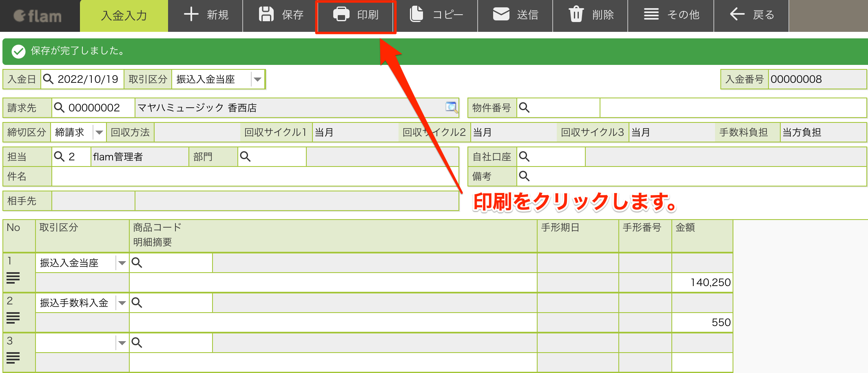Open row 1 line menu icon
The width and height of the screenshot is (868, 373).
point(13,278)
